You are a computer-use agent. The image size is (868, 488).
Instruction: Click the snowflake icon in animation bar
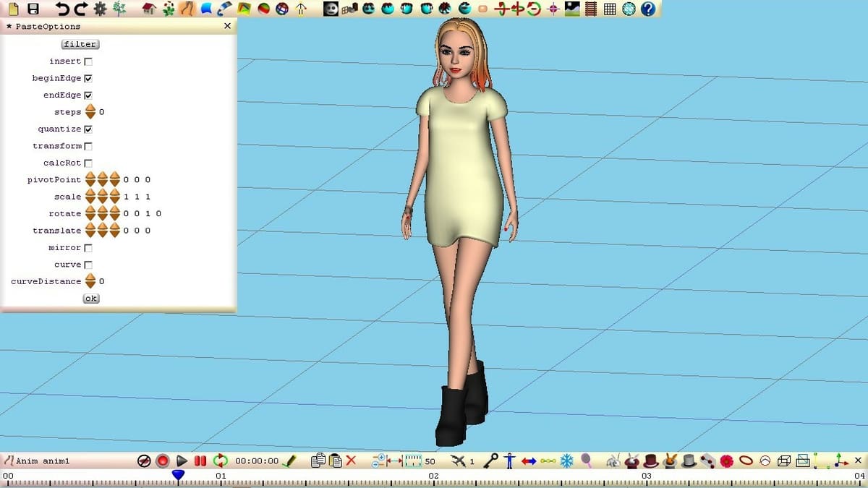click(567, 461)
